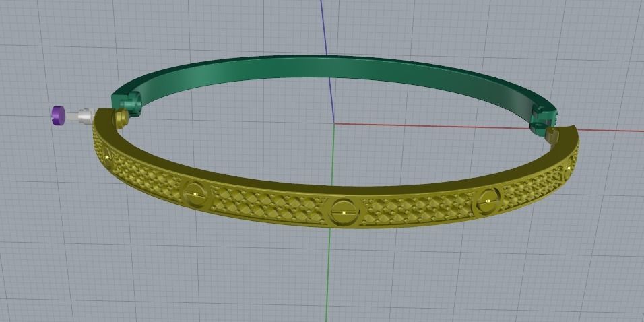Select yellow hinge knuckle at right end
This screenshot has width=644, height=322.
click(552, 135)
